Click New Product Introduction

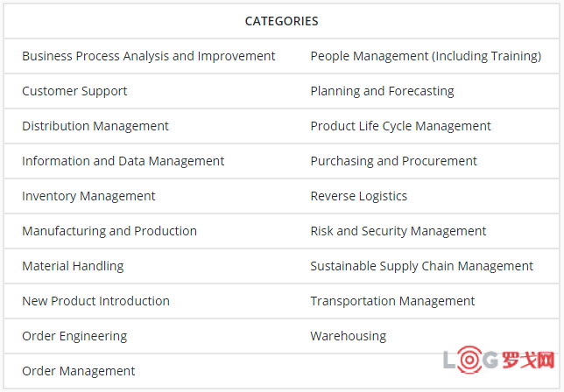pos(95,301)
